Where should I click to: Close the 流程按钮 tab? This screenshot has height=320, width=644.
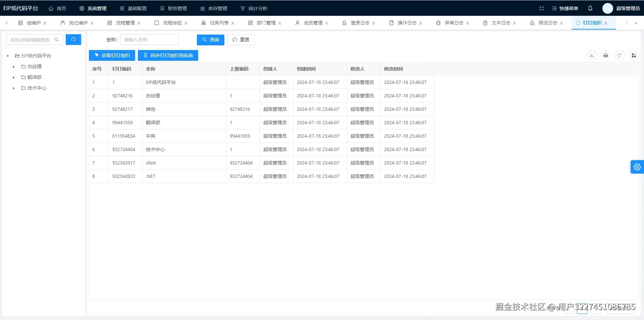(186, 23)
